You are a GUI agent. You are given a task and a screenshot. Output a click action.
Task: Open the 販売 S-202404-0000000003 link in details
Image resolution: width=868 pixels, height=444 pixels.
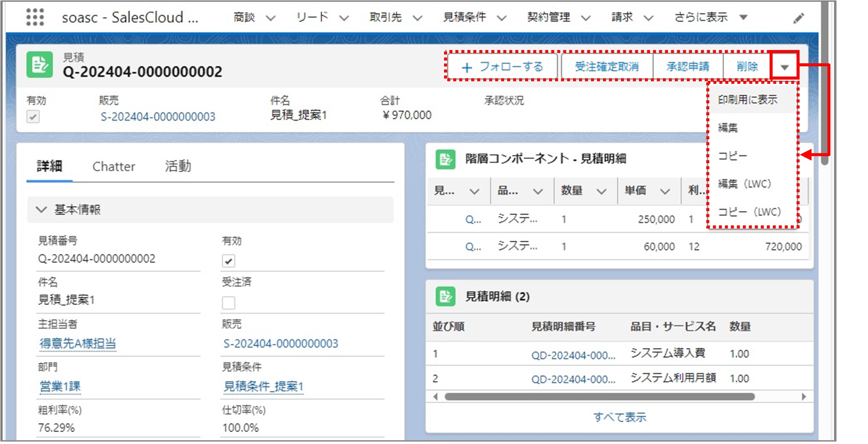[281, 343]
